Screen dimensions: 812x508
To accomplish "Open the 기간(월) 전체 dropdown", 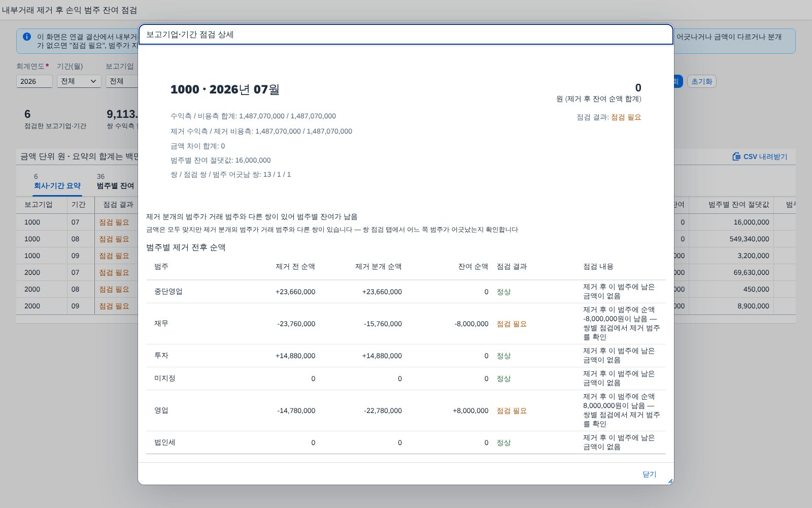I will click(79, 81).
